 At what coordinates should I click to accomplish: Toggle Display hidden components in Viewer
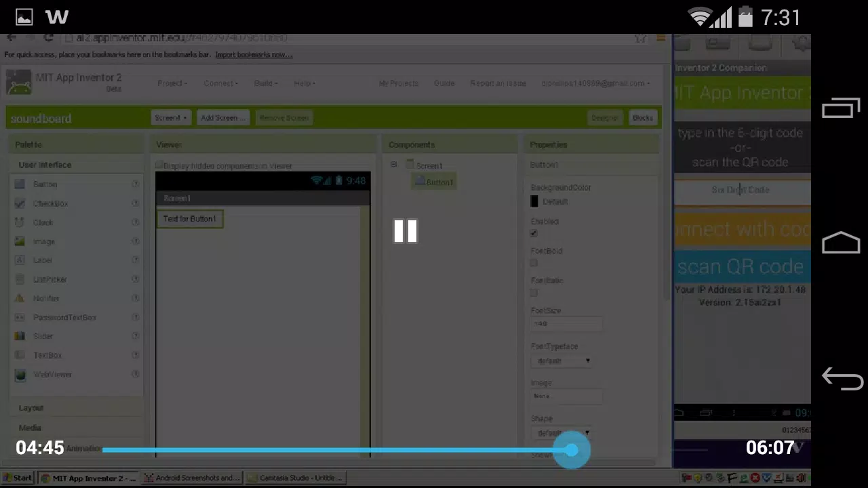click(x=160, y=165)
